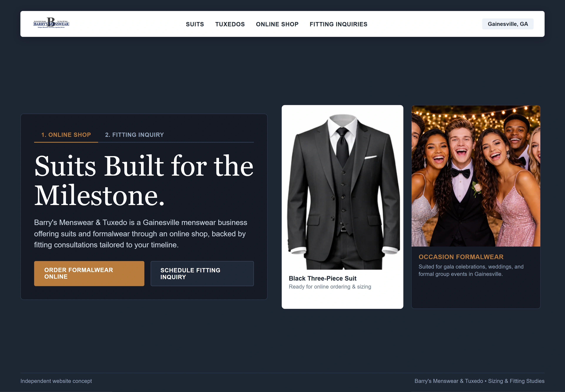
Task: Click Order Formalwear Online button
Action: (x=89, y=273)
